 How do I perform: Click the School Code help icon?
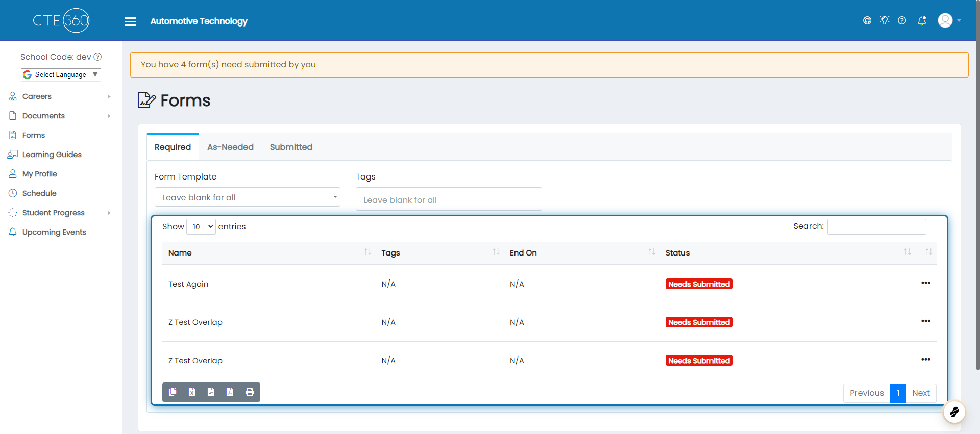point(97,57)
